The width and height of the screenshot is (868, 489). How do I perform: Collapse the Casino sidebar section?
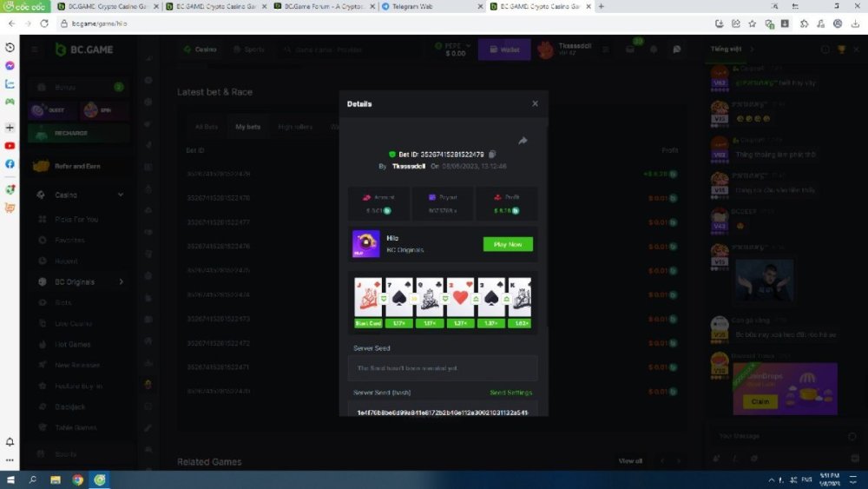click(x=121, y=195)
